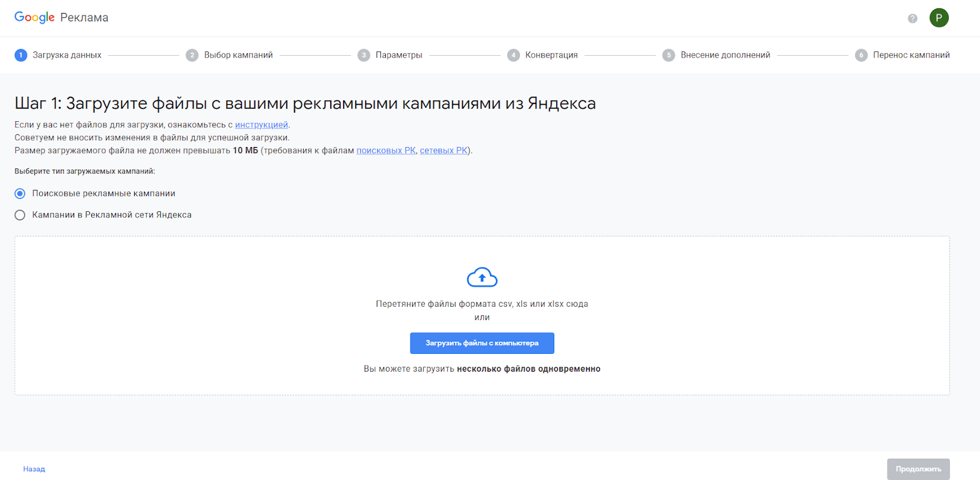The image size is (980, 480).
Task: Click text Выберите тип загружаемых кампаний
Action: coord(85,171)
